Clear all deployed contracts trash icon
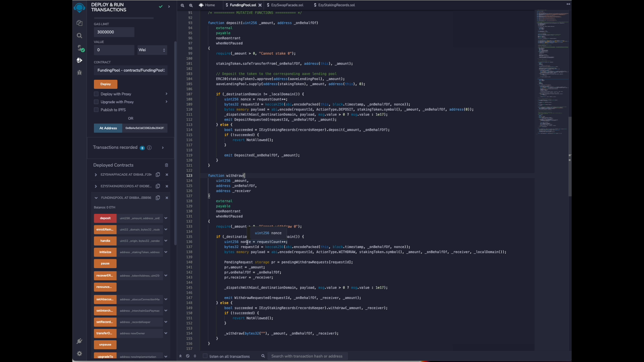Viewport: 644px width, 362px height. [x=166, y=165]
